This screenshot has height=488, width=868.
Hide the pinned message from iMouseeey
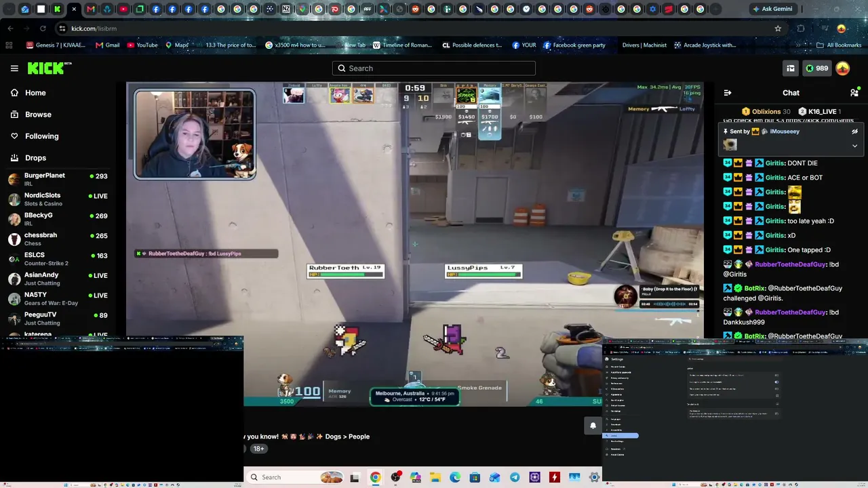click(x=854, y=131)
